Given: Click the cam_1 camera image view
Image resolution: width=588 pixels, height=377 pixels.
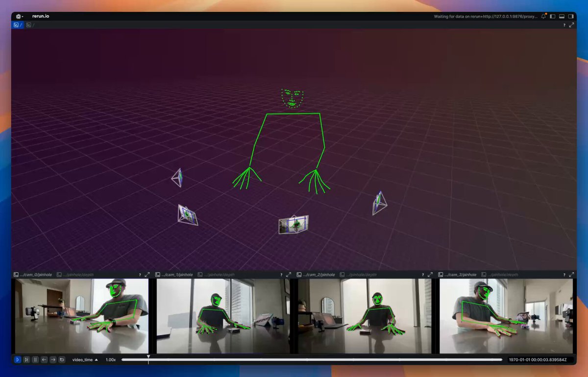Looking at the screenshot, I should [223, 316].
